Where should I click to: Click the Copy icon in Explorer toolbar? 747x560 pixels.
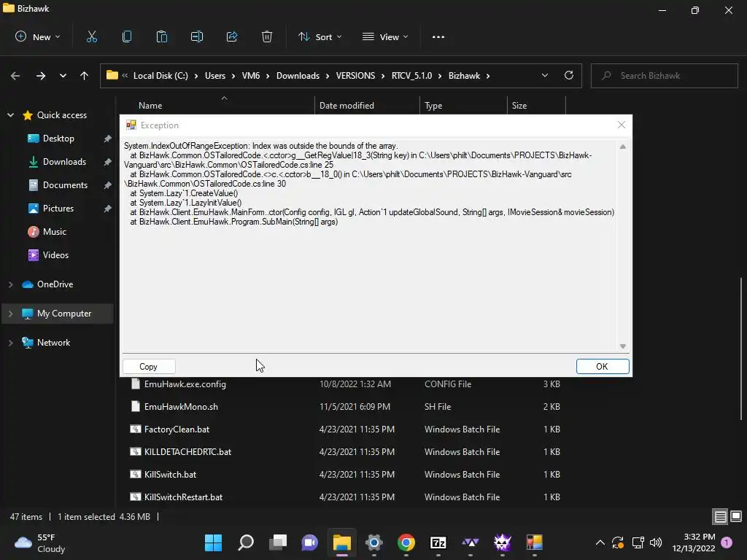pyautogui.click(x=127, y=36)
